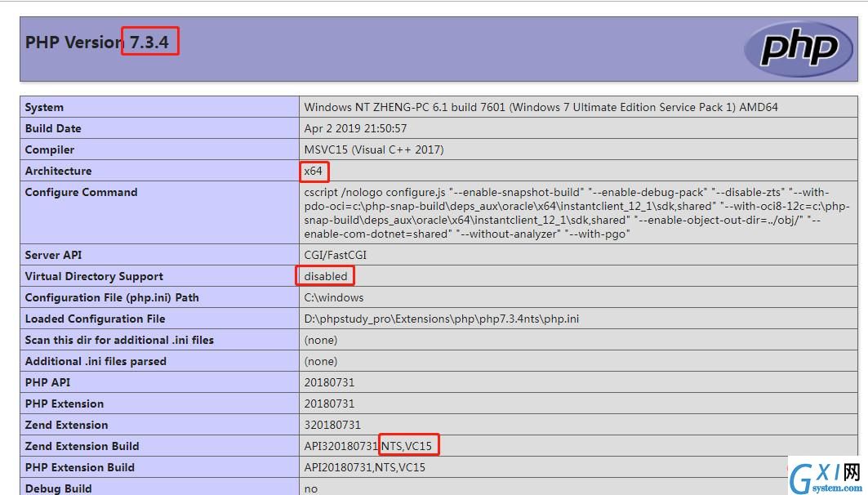Select the Windows NT ZHENG-PC system value
Viewport: 868px width, 495px height.
(541, 108)
